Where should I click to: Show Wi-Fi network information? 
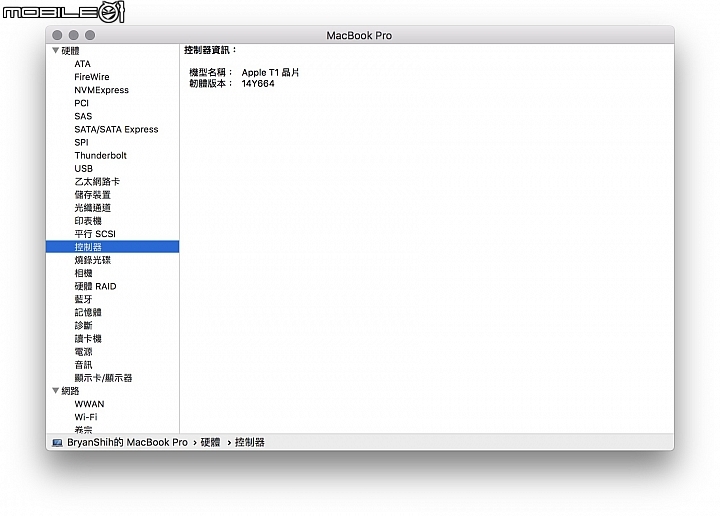[86, 417]
